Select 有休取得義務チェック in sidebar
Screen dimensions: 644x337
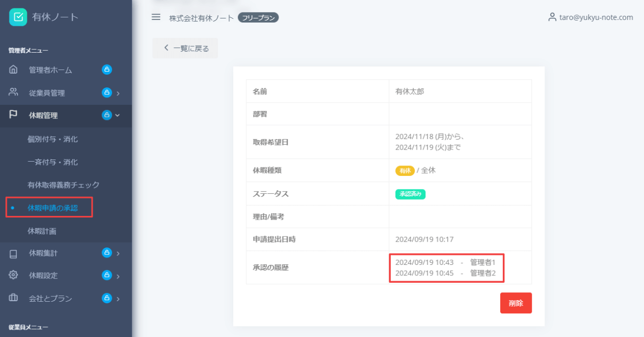point(63,185)
